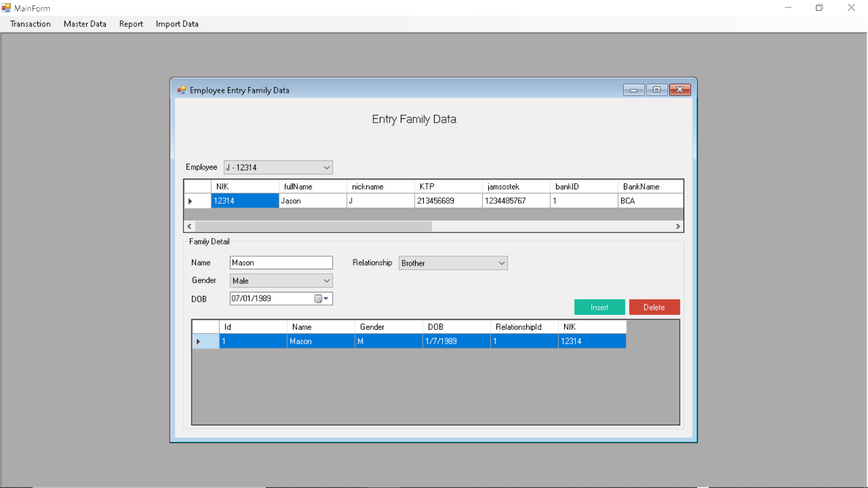Select the Gender cell M in family grid
The image size is (868, 488).
(x=388, y=342)
